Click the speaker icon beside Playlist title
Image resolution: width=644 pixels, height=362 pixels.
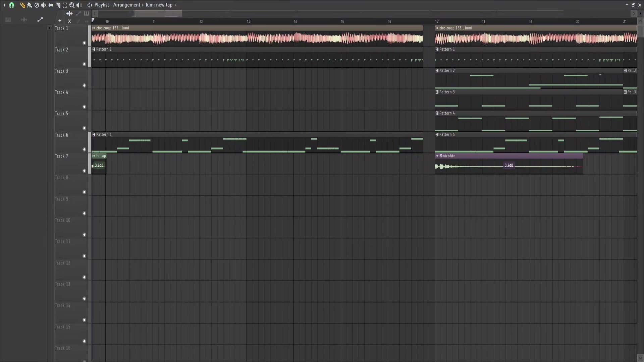pos(90,5)
